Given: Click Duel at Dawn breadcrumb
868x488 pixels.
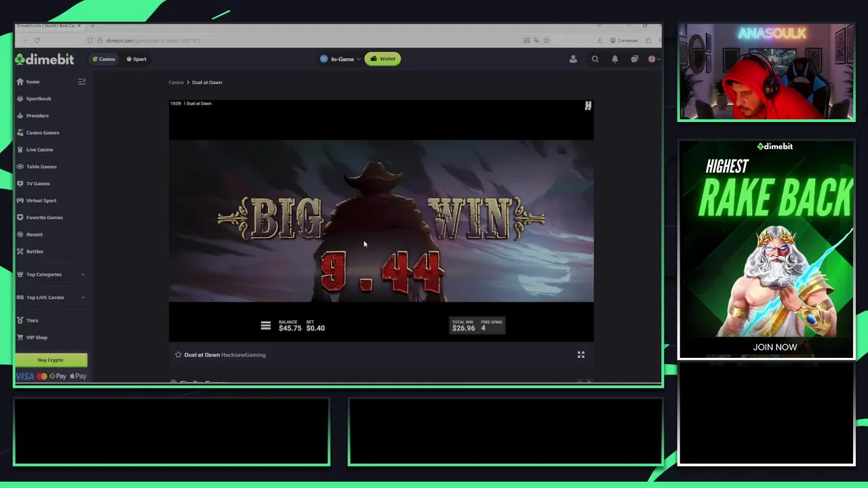Looking at the screenshot, I should coord(207,82).
